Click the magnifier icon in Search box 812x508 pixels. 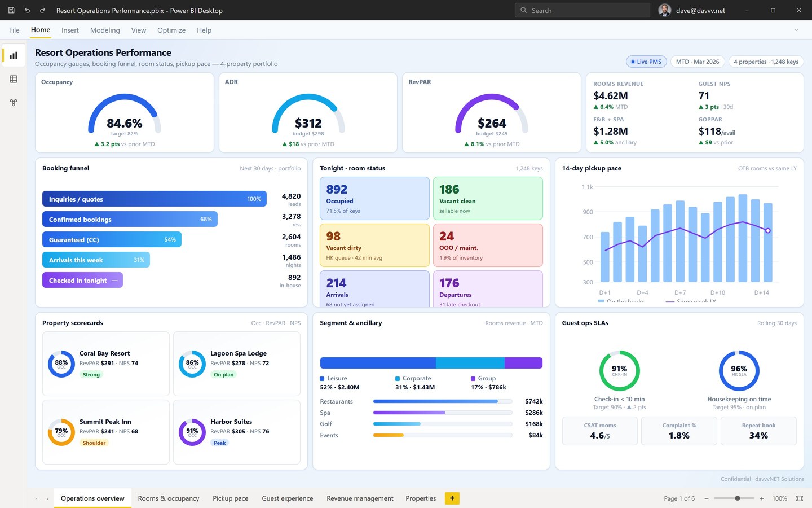pos(524,10)
